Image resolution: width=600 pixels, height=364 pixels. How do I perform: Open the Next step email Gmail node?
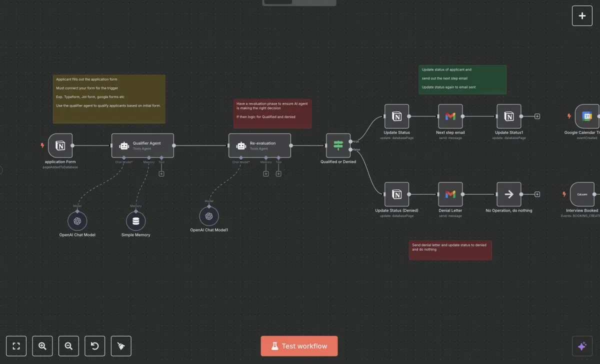[450, 116]
